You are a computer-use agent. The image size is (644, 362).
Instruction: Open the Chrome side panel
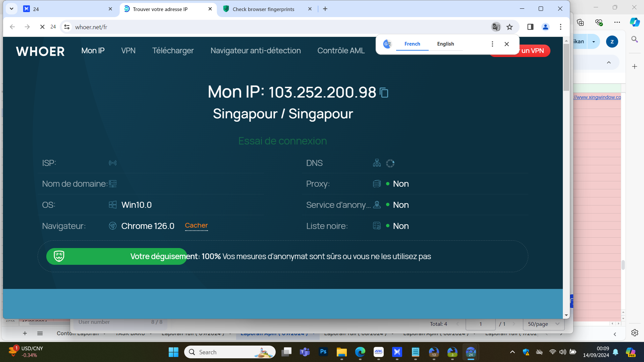pos(530,27)
